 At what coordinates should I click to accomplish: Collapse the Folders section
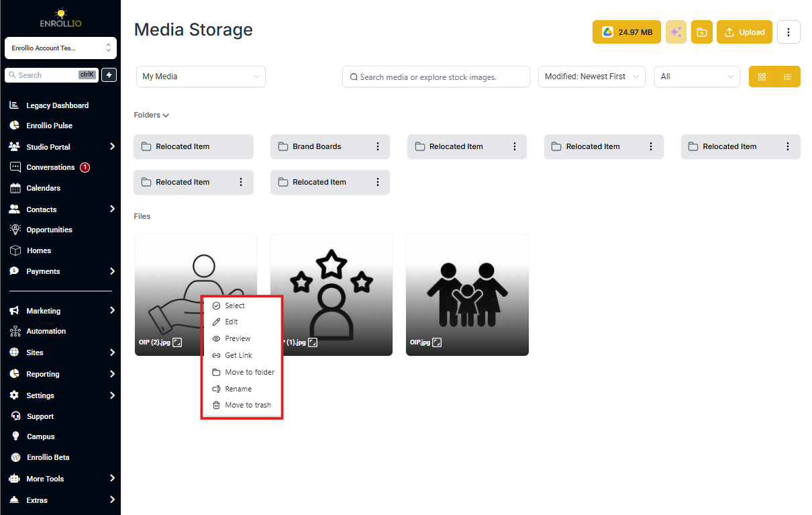pos(152,115)
